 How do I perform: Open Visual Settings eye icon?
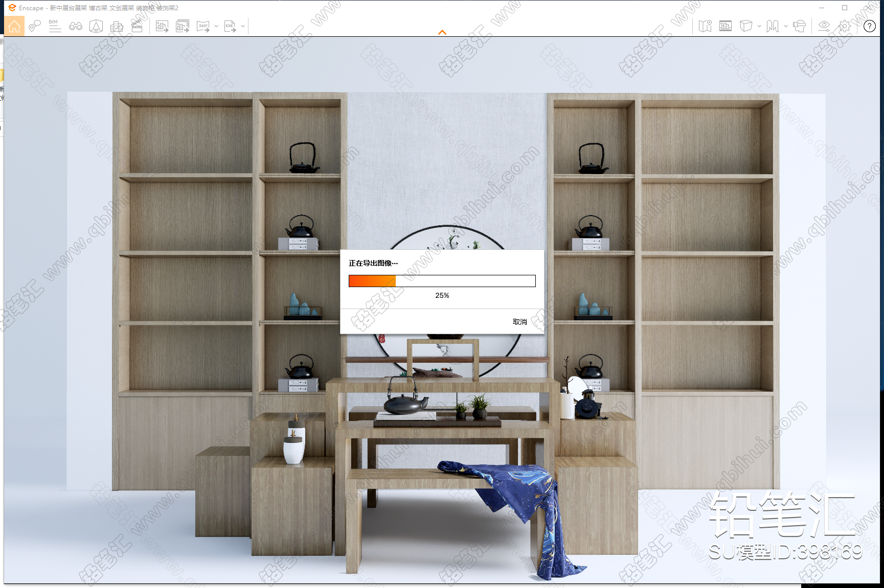[x=824, y=26]
